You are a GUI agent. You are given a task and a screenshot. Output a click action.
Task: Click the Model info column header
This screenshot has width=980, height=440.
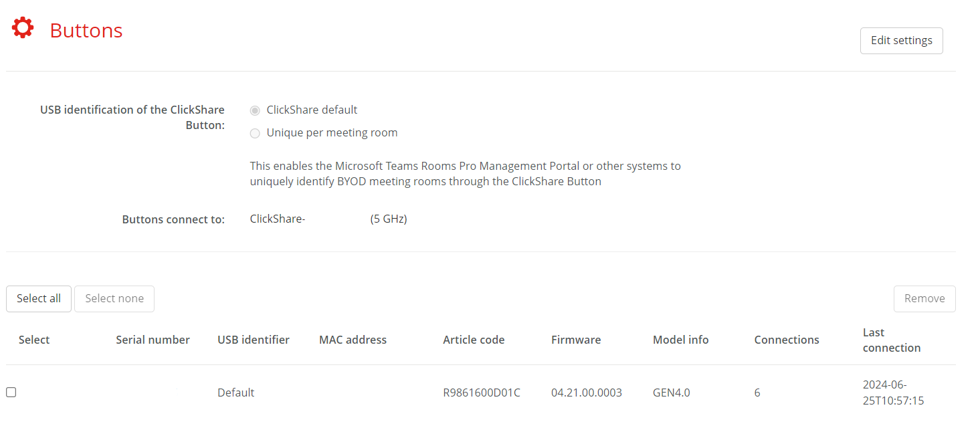coord(680,340)
